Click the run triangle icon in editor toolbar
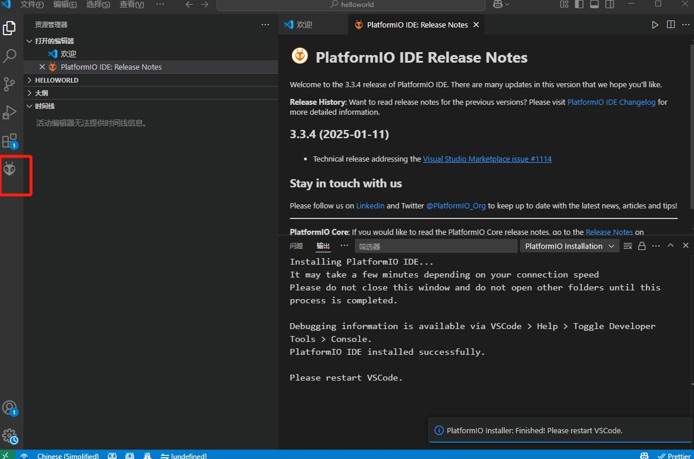 tap(655, 25)
